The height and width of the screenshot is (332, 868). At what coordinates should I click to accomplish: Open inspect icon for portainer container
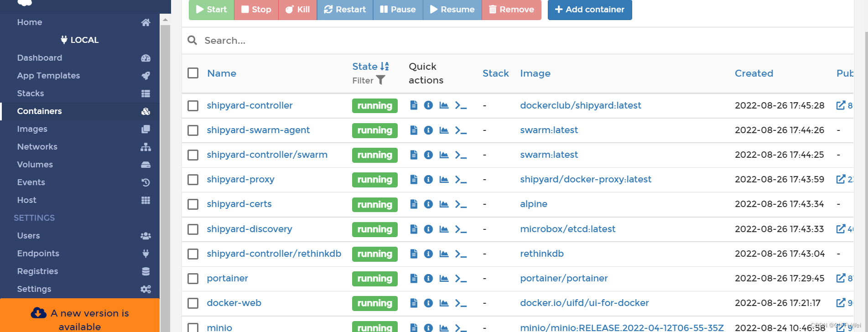428,278
